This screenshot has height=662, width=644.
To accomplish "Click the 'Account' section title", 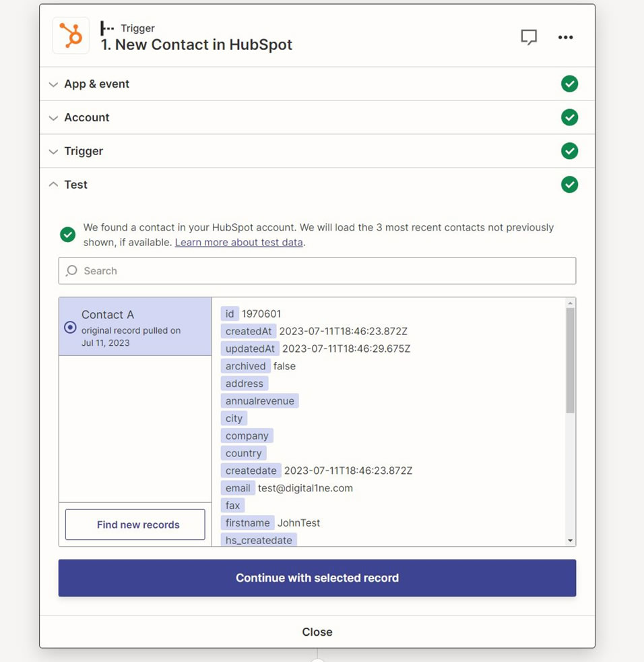I will coord(86,117).
